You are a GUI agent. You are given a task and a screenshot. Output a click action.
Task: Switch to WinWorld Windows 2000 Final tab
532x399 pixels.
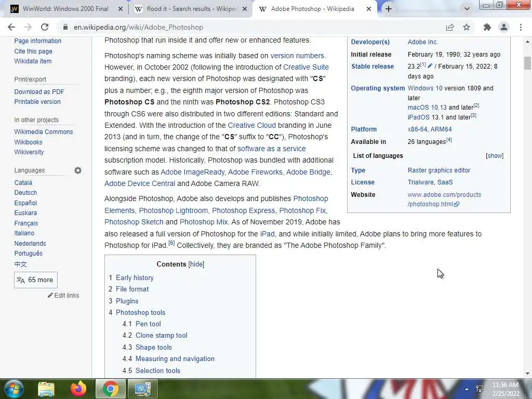tap(65, 9)
